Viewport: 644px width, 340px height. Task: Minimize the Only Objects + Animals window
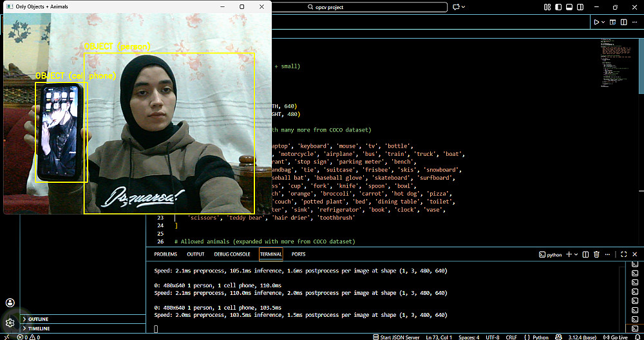(223, 7)
